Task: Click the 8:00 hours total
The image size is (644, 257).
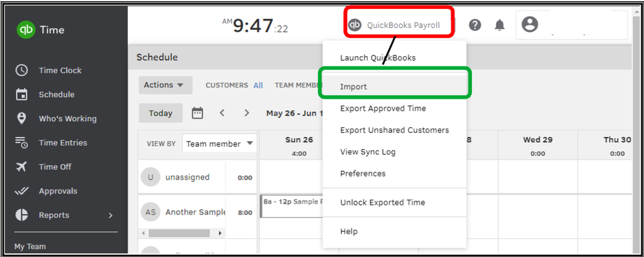Action: (x=245, y=213)
